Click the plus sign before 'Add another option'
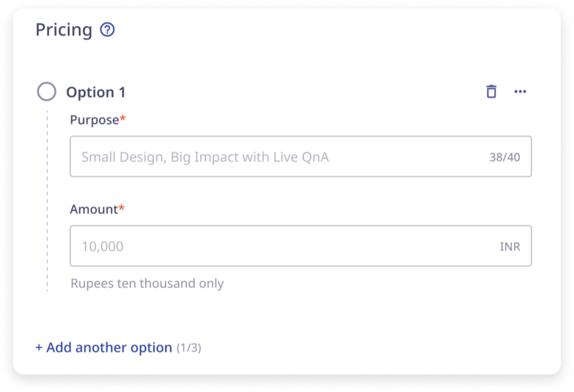The height and width of the screenshot is (392, 574). 39,348
